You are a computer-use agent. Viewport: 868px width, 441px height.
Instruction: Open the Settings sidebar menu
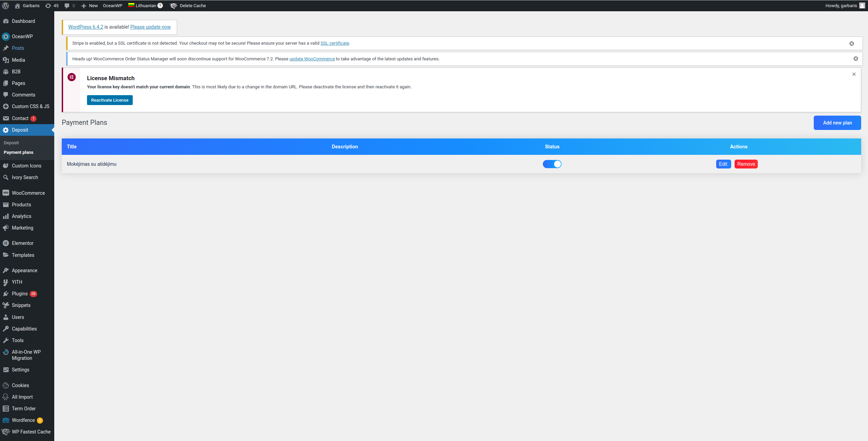click(27, 370)
